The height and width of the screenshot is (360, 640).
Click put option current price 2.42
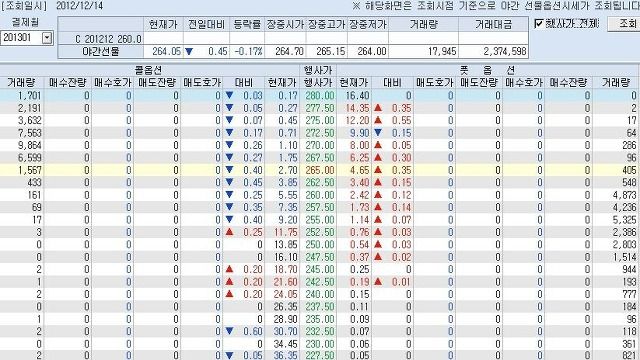click(354, 195)
